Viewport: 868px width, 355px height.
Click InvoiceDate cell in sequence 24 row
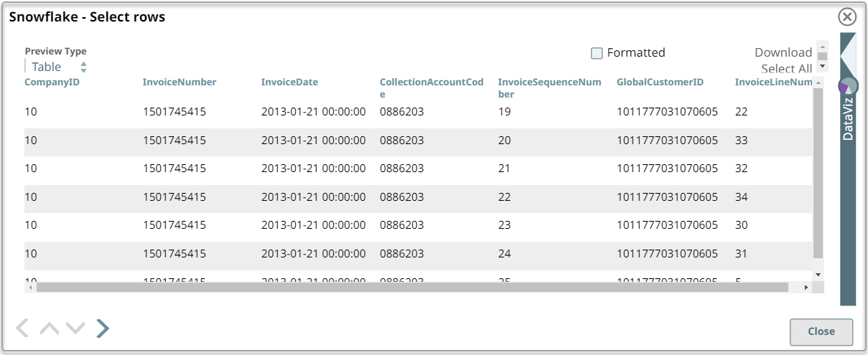click(314, 253)
